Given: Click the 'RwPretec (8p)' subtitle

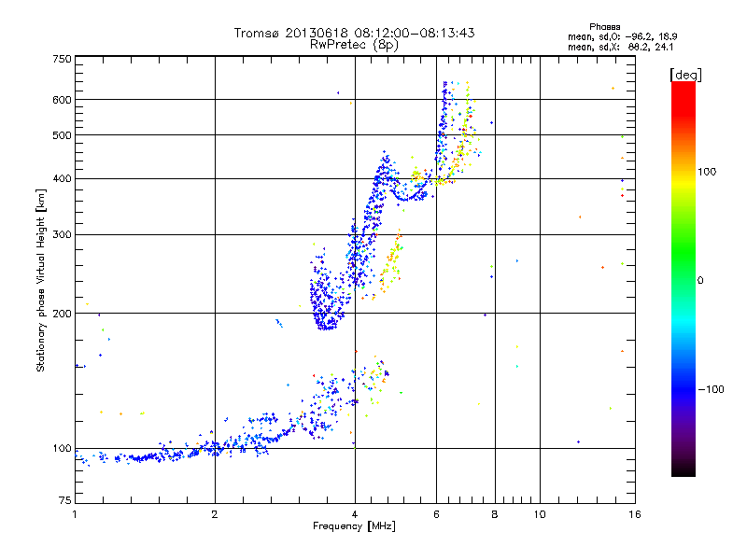Looking at the screenshot, I should click(x=354, y=45).
